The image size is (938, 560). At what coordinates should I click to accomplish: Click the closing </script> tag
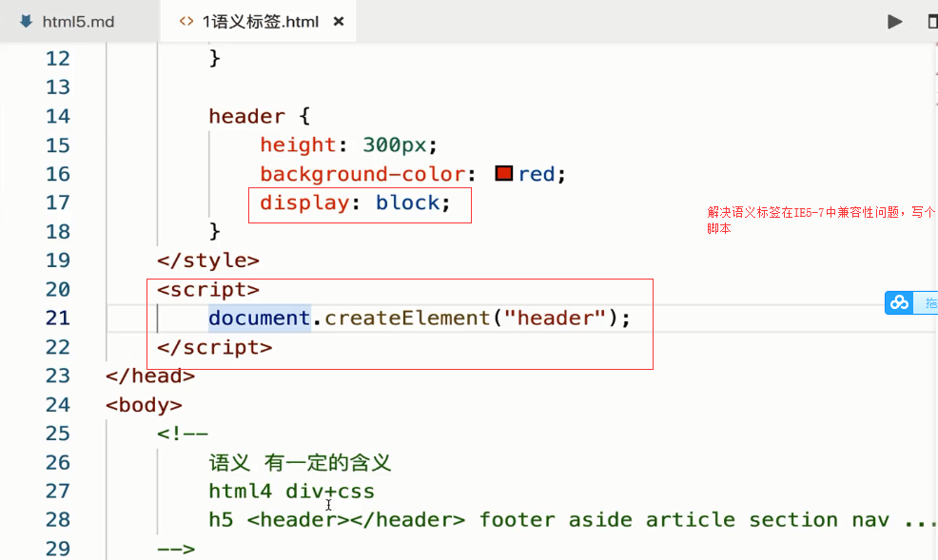(x=215, y=347)
